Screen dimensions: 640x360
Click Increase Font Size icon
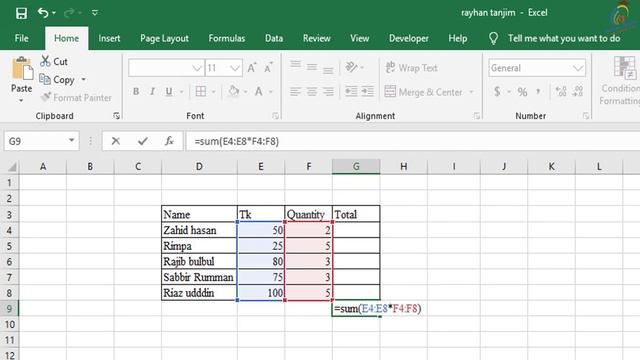click(252, 68)
